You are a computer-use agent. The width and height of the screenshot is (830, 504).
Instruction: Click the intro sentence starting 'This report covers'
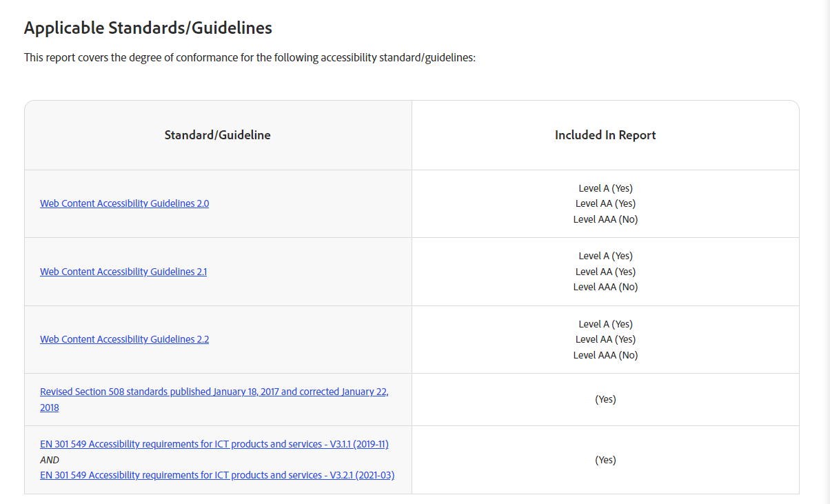tap(250, 58)
